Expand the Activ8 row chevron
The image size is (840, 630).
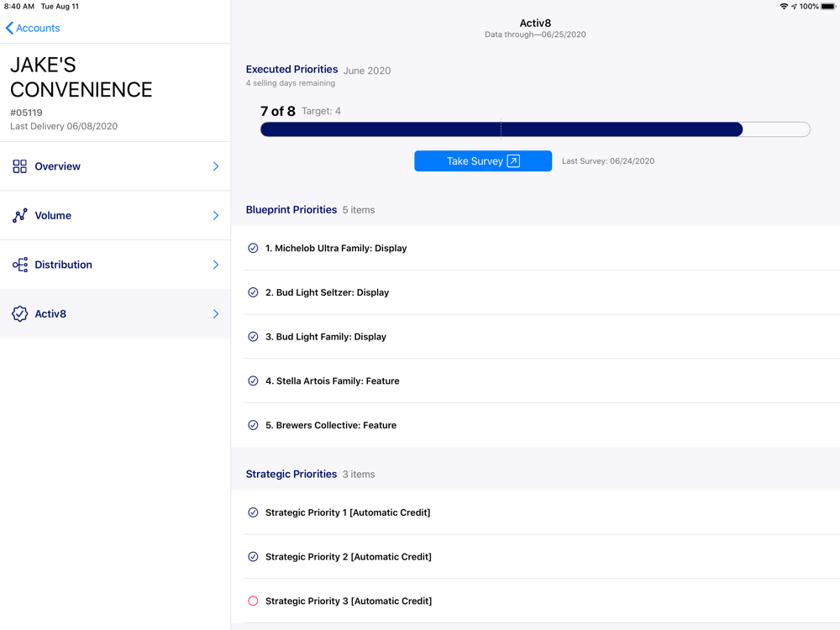[216, 314]
